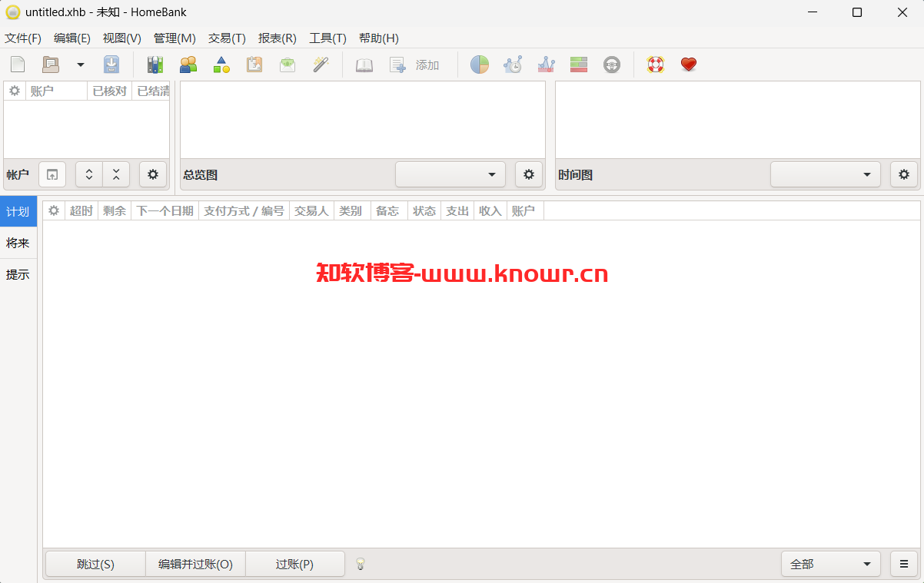The height and width of the screenshot is (583, 924).
Task: Open the hamburger menu button at bottom right
Action: tap(904, 564)
